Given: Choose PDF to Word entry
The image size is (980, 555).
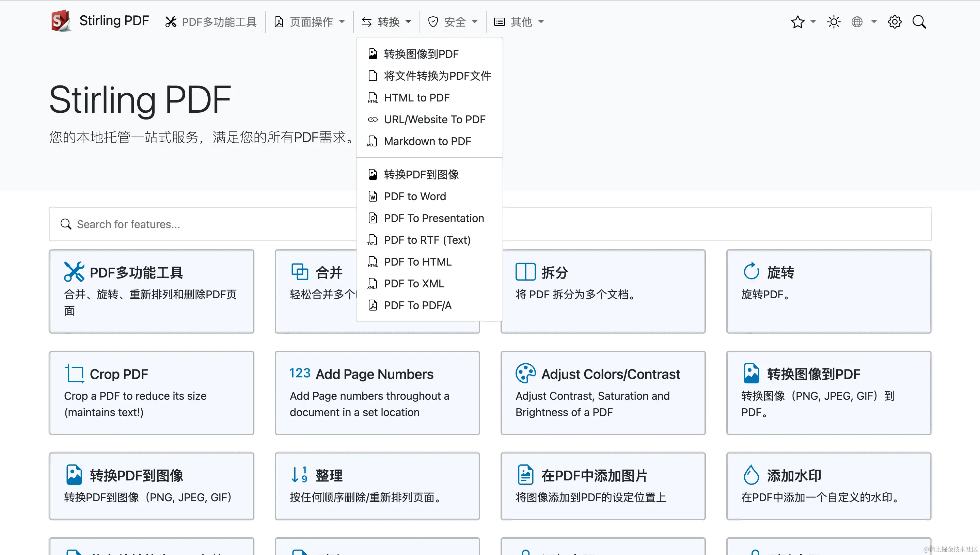Looking at the screenshot, I should point(429,196).
